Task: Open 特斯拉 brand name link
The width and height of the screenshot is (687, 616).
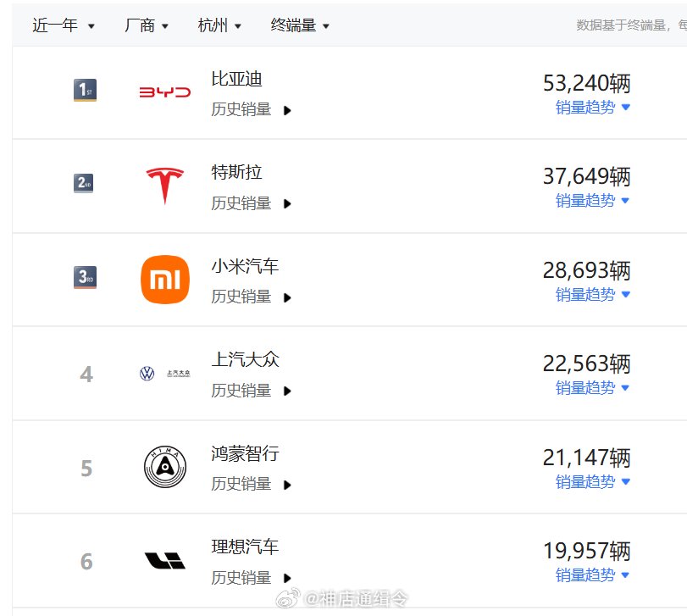Action: pos(236,172)
